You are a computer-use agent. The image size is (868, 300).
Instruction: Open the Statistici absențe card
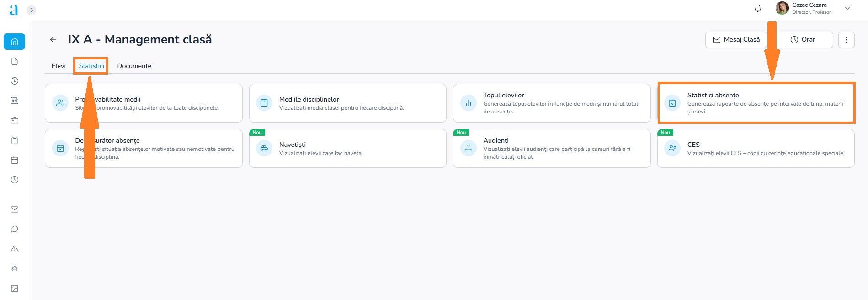[756, 103]
